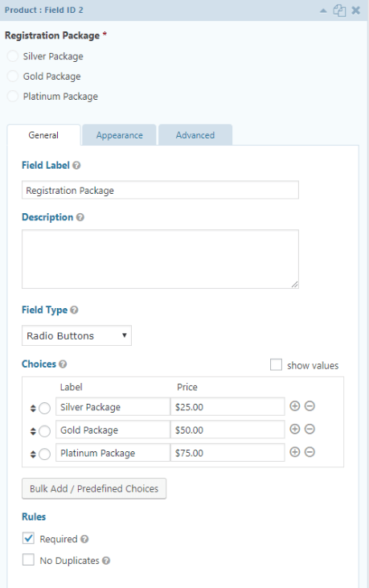
Task: Enable the show values checkbox
Action: click(x=276, y=365)
